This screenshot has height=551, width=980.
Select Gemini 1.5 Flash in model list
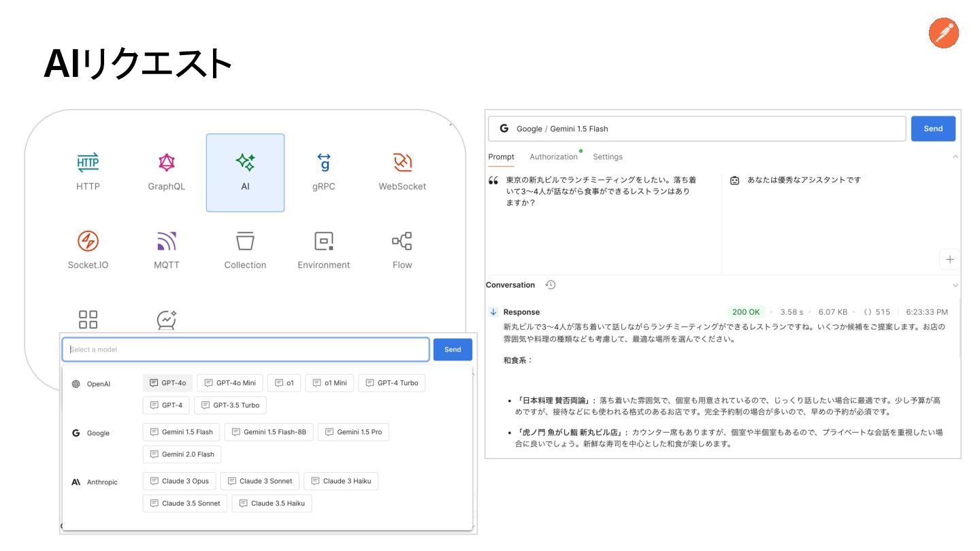coord(181,432)
